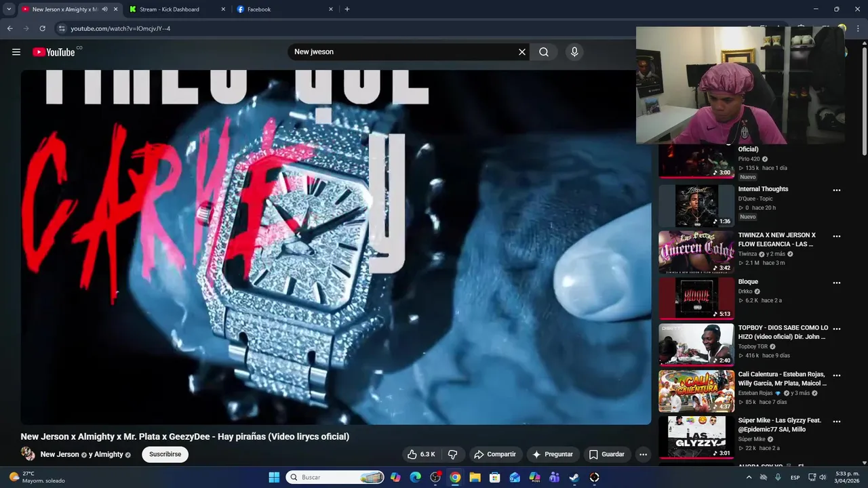Reload the page

coord(42,28)
